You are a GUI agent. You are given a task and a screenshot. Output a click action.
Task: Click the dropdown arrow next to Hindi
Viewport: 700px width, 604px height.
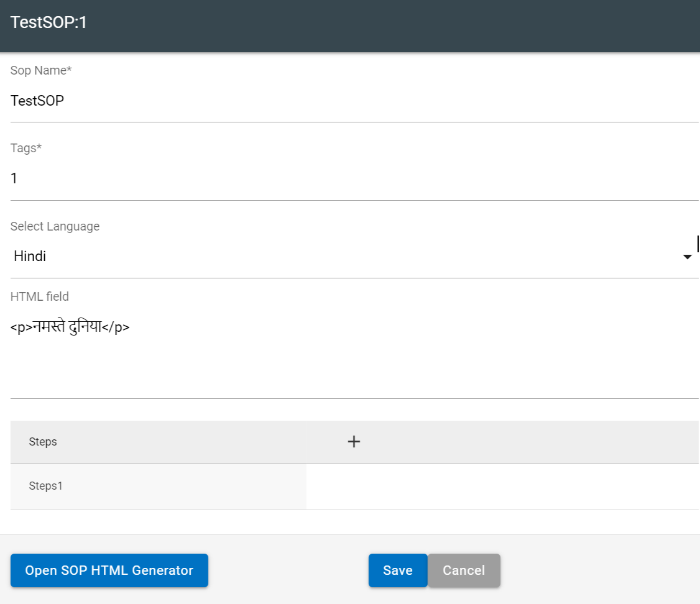click(x=687, y=256)
